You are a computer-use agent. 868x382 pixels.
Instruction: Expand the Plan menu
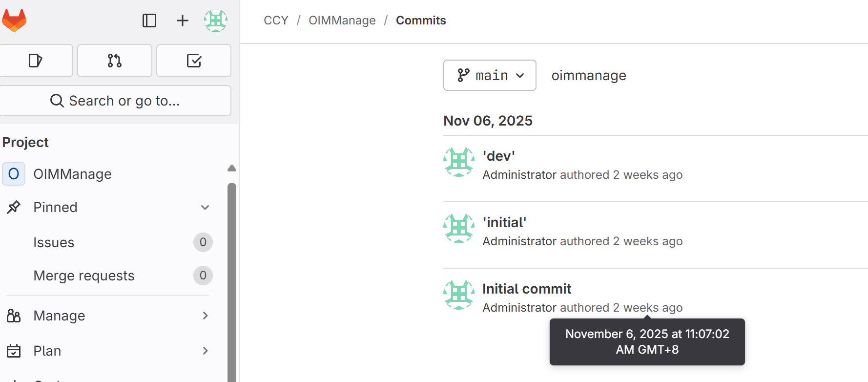coord(205,351)
